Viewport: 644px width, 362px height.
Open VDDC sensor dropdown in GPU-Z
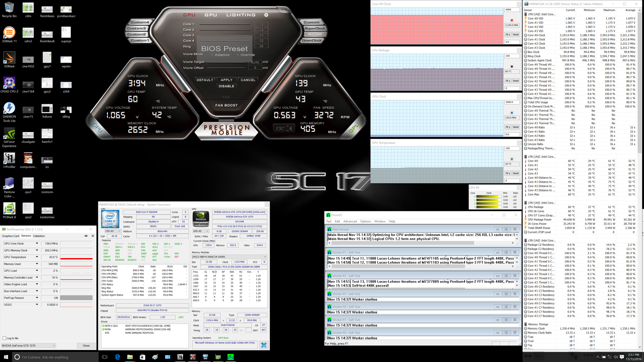[x=37, y=305]
